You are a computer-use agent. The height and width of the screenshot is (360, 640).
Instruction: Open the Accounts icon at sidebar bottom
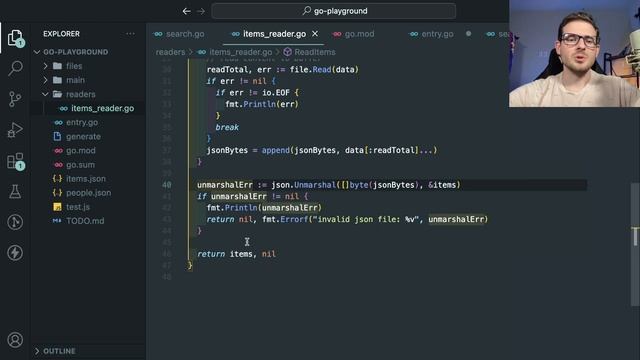click(x=15, y=340)
